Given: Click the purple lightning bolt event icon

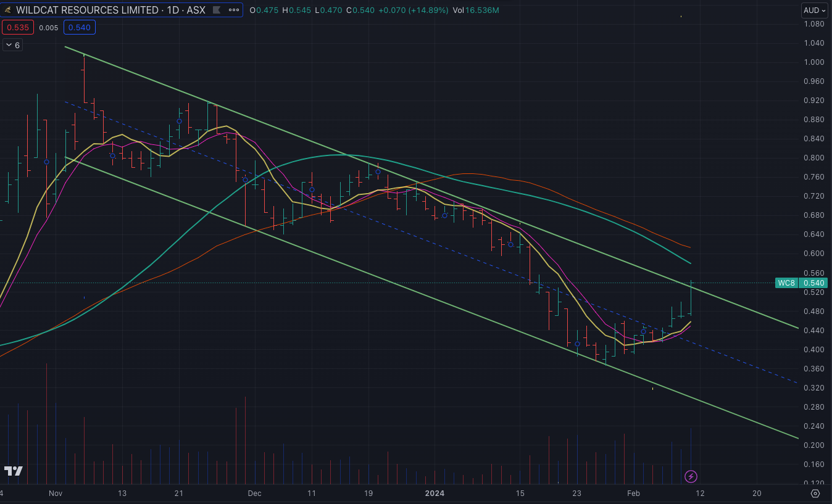Looking at the screenshot, I should click(691, 476).
